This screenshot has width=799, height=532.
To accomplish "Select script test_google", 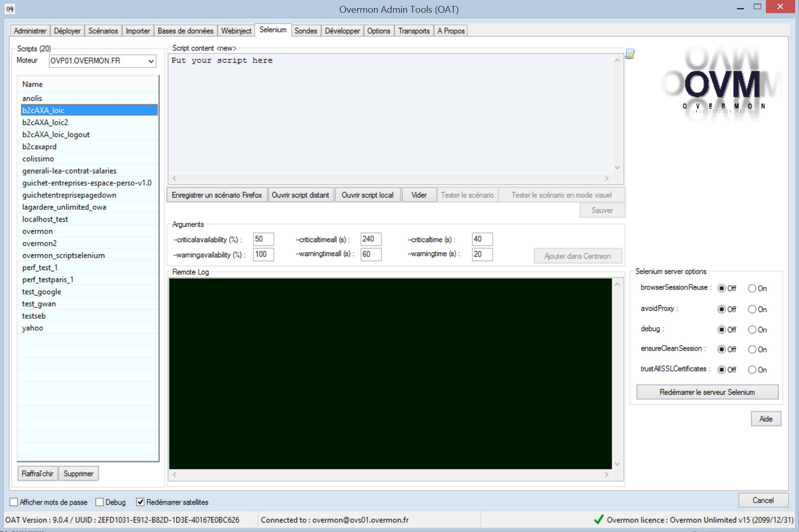I will tap(89, 292).
